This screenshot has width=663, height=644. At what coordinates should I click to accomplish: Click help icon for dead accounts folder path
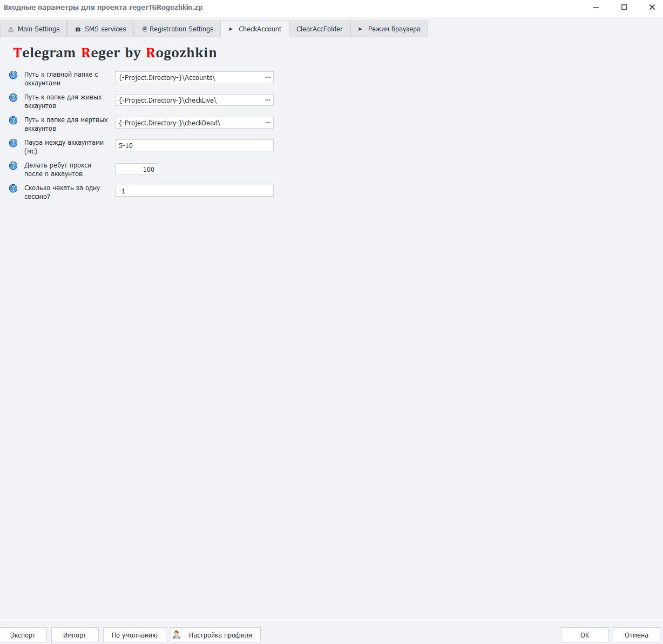(13, 120)
